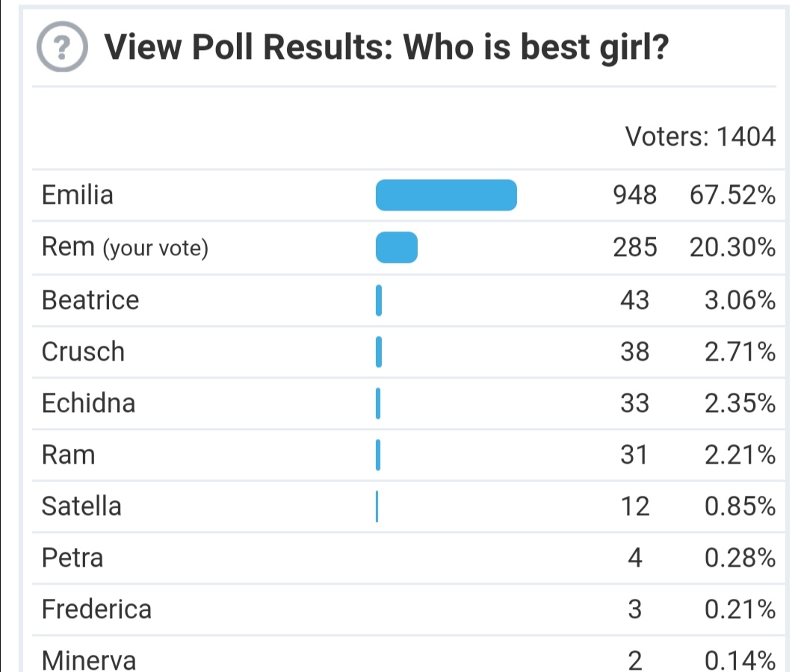Click Satella's 12 vote count
This screenshot has width=807, height=672.
(x=634, y=507)
